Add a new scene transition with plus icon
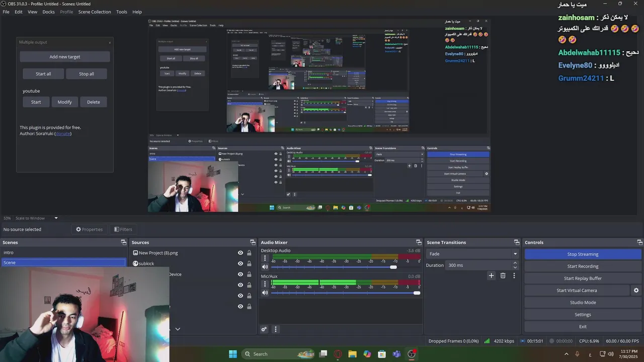The image size is (644, 362). (x=492, y=276)
